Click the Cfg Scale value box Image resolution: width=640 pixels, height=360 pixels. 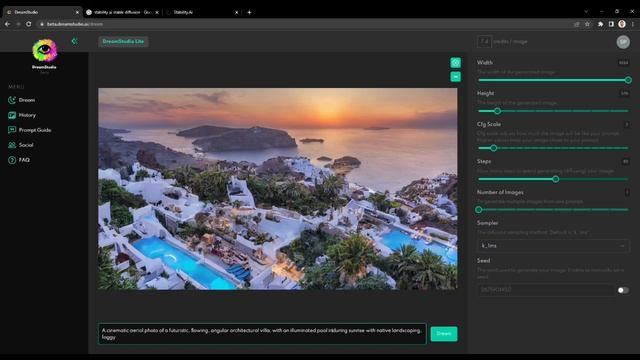627,124
